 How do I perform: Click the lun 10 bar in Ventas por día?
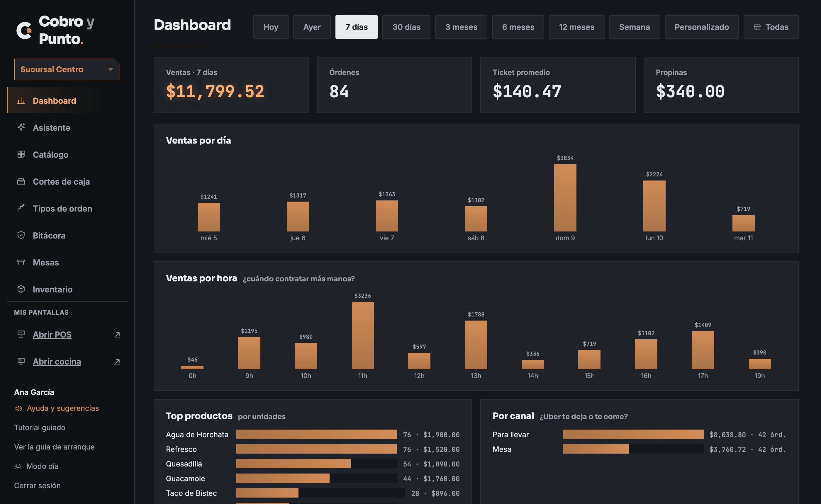(x=654, y=206)
